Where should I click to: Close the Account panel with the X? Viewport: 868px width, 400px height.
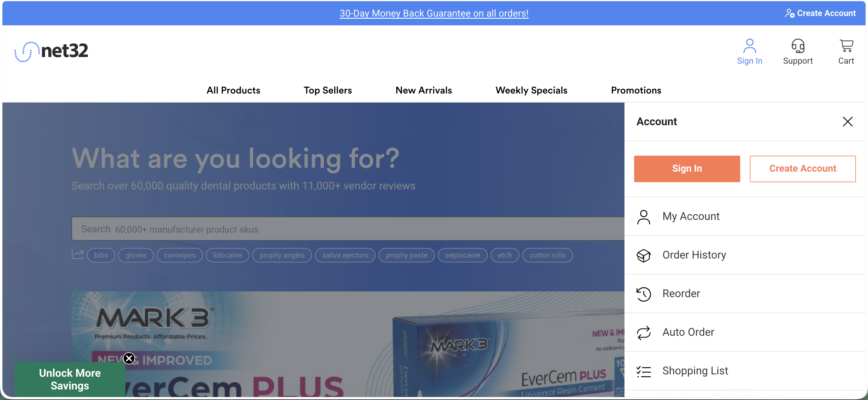(848, 121)
